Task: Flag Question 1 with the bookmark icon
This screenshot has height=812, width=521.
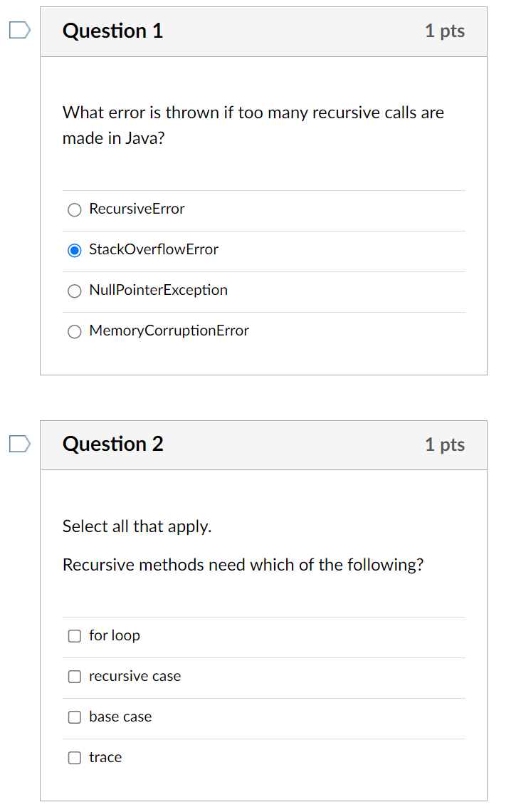Action: click(20, 30)
